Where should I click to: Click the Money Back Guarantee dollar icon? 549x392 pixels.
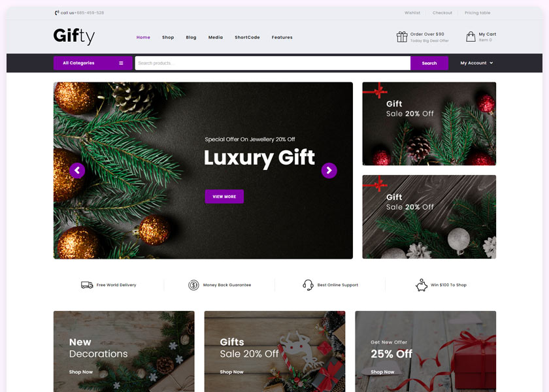pos(193,285)
